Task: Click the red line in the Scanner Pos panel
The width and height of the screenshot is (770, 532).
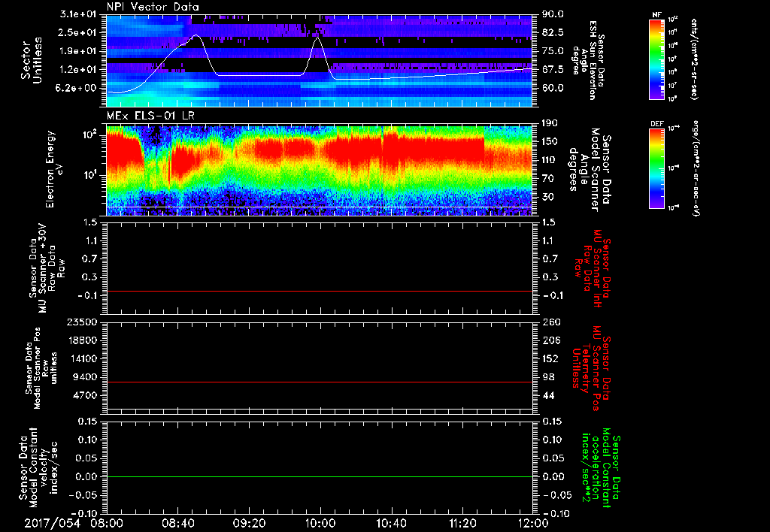Action: click(x=320, y=382)
